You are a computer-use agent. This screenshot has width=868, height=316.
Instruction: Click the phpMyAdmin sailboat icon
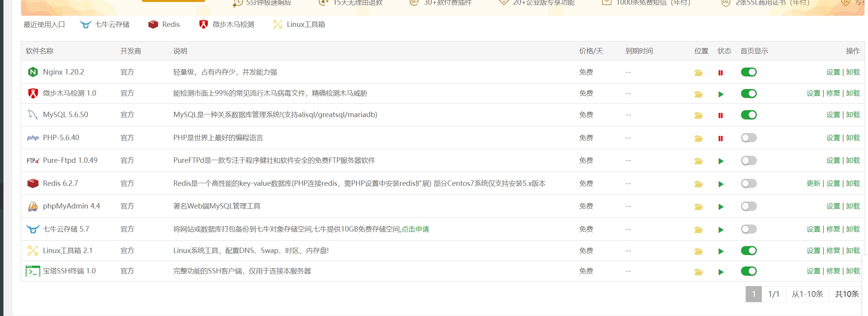click(x=33, y=206)
